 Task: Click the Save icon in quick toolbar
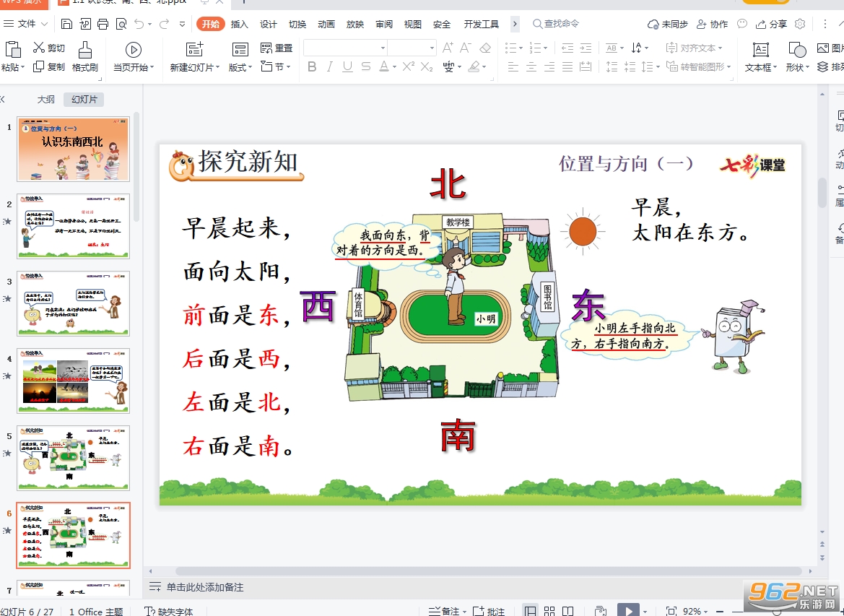point(66,24)
